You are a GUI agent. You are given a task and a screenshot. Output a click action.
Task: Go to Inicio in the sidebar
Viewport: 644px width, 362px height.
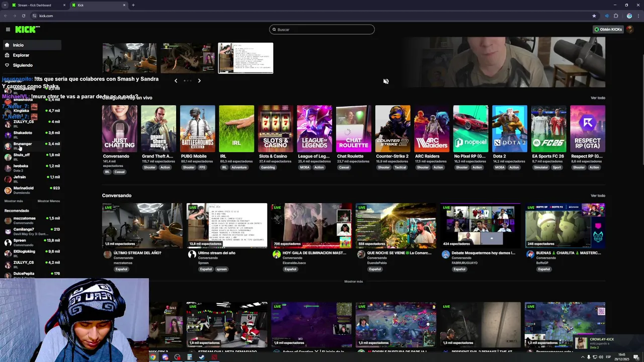tap(32, 45)
